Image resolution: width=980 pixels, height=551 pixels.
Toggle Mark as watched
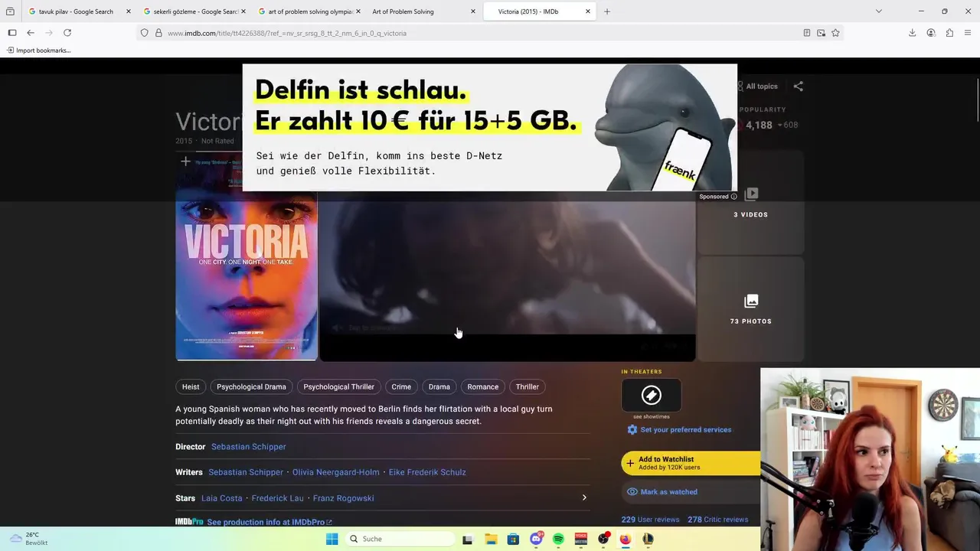662,492
